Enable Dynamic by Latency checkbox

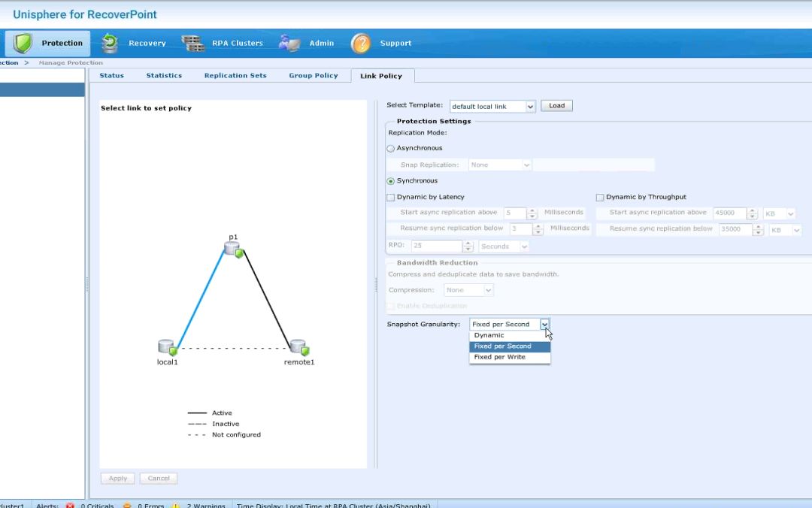point(391,198)
